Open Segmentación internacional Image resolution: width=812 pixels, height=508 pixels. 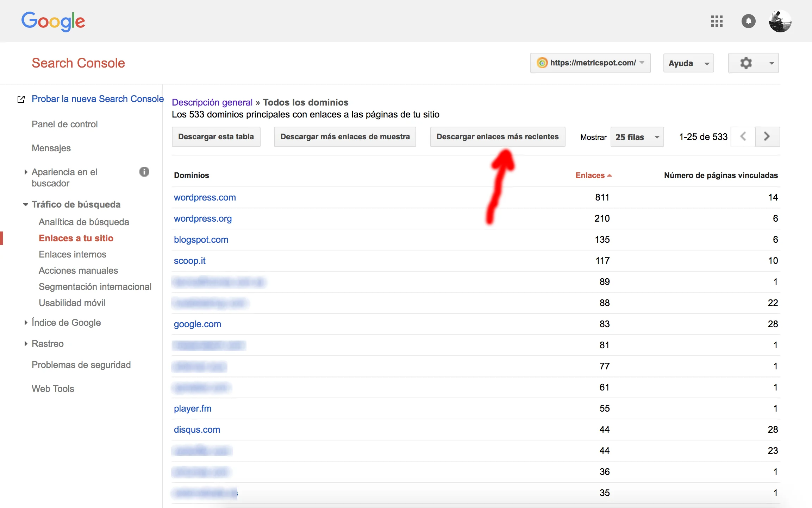tap(95, 287)
